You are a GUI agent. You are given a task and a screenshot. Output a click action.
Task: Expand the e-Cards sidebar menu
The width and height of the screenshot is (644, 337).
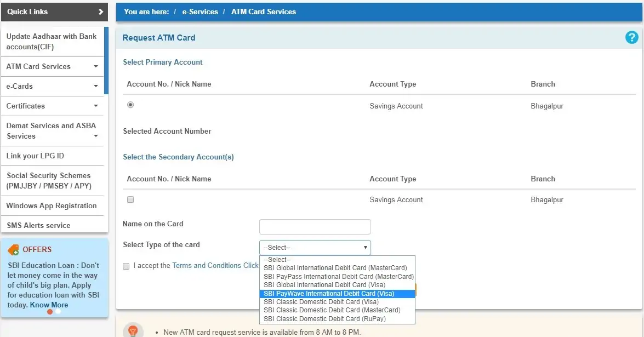pos(52,86)
